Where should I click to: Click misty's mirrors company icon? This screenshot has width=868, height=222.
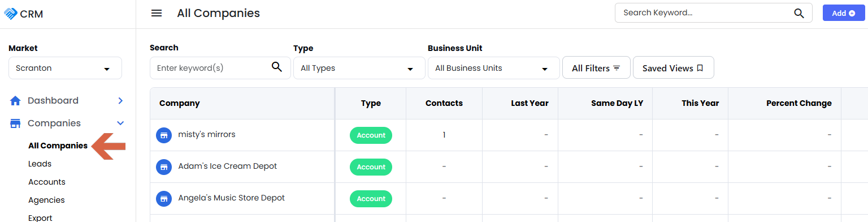point(164,135)
